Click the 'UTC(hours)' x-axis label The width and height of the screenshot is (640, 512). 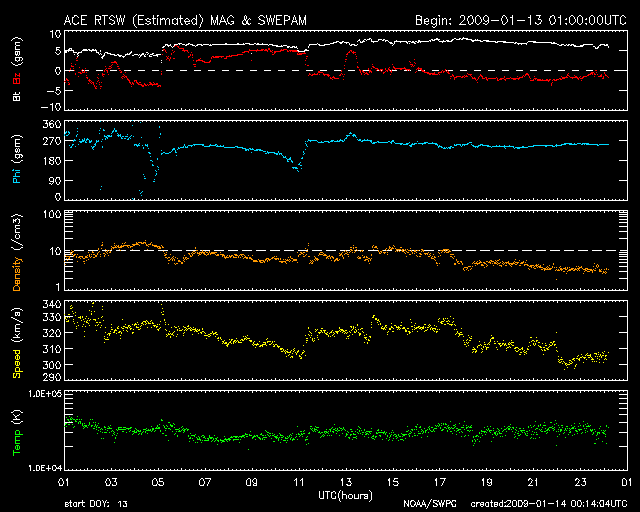click(x=345, y=496)
